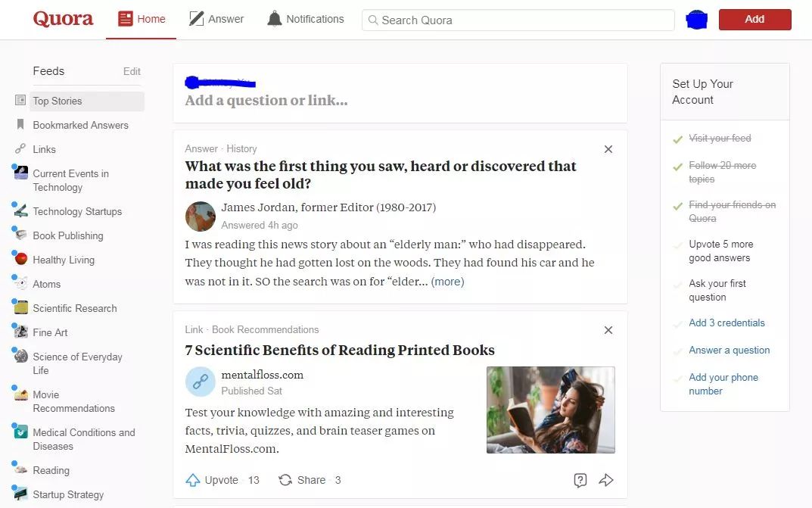Click the Add 3 credentials link

[x=726, y=323]
